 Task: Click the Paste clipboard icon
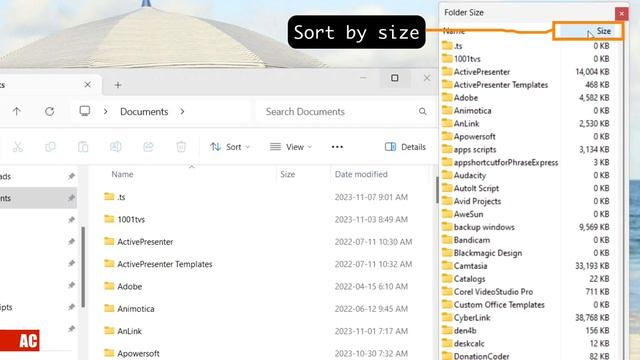pos(83,147)
